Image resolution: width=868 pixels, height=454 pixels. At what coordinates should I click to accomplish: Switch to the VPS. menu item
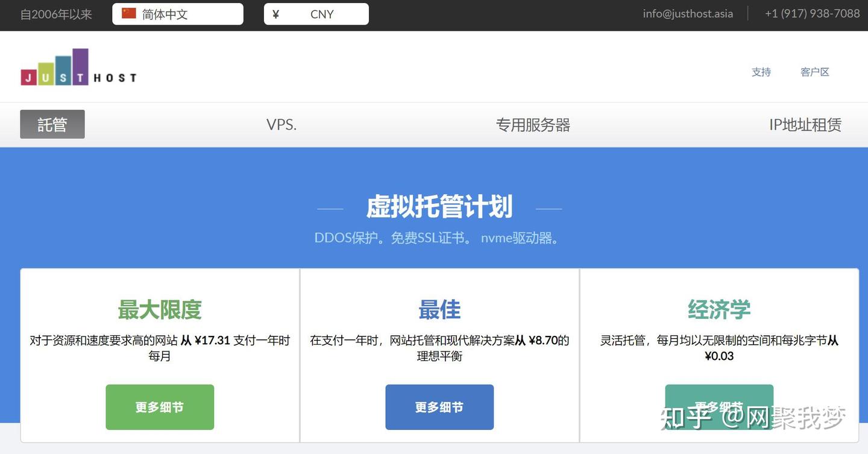click(281, 125)
